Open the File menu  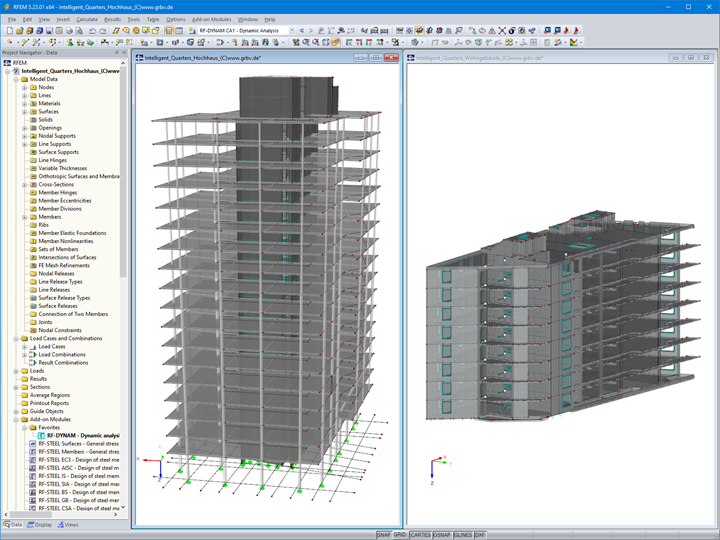(12, 19)
